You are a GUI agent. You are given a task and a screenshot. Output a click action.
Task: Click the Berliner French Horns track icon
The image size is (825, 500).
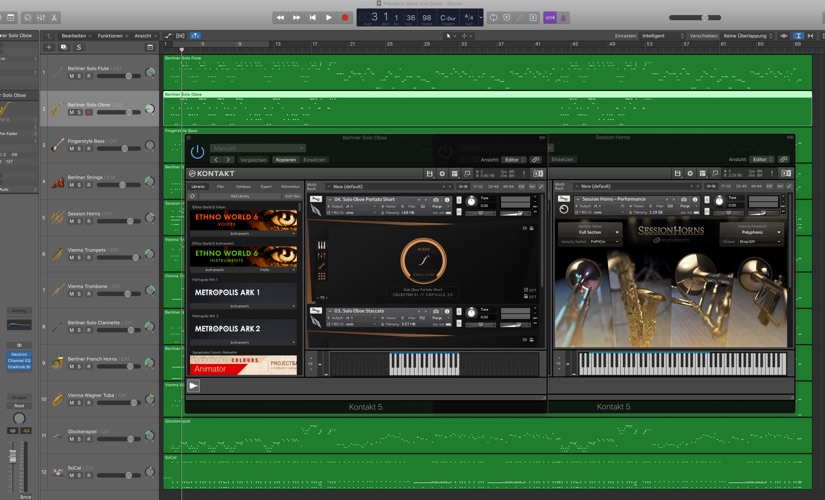(58, 362)
